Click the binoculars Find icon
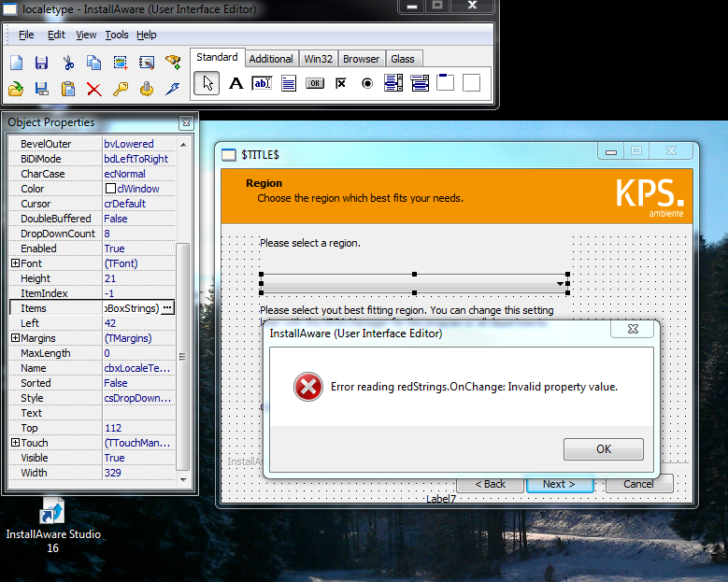This screenshot has width=728, height=582. [x=173, y=63]
